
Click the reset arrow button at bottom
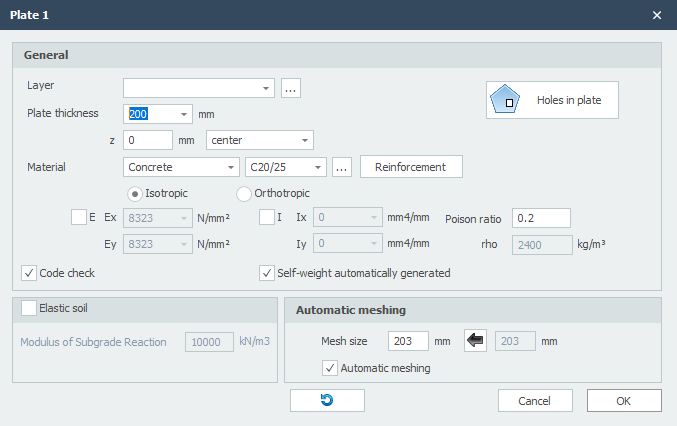tap(327, 400)
